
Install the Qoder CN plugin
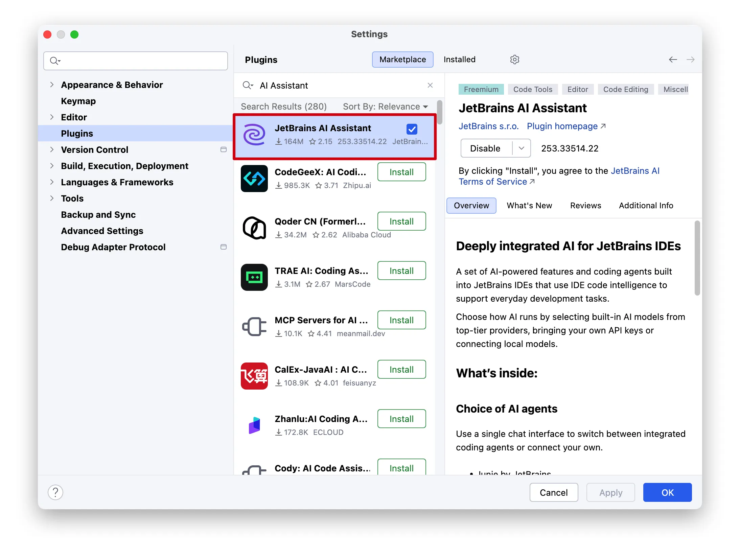[x=401, y=221]
